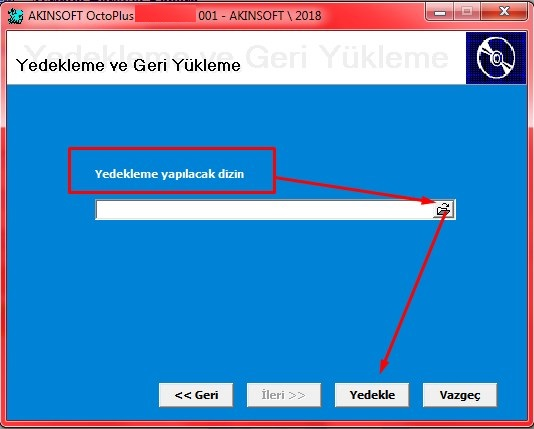Click the faded watermark heading text

[236, 56]
